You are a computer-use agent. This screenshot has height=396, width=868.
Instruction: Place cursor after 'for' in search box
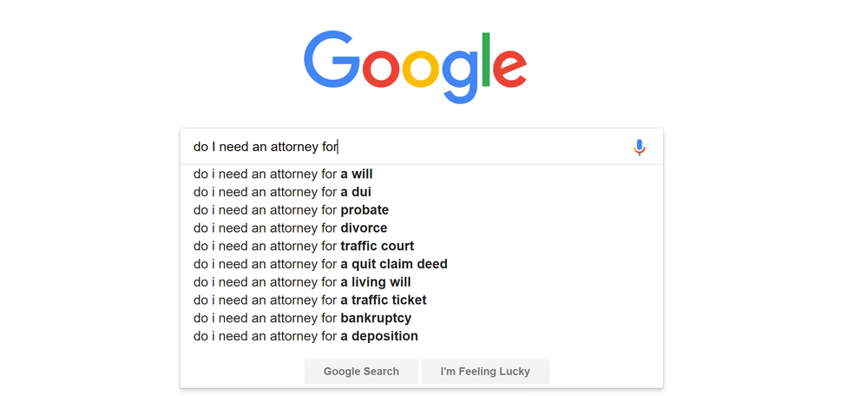click(338, 148)
